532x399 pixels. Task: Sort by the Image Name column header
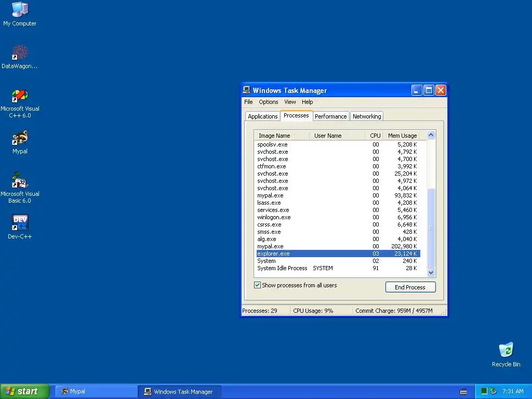click(282, 136)
